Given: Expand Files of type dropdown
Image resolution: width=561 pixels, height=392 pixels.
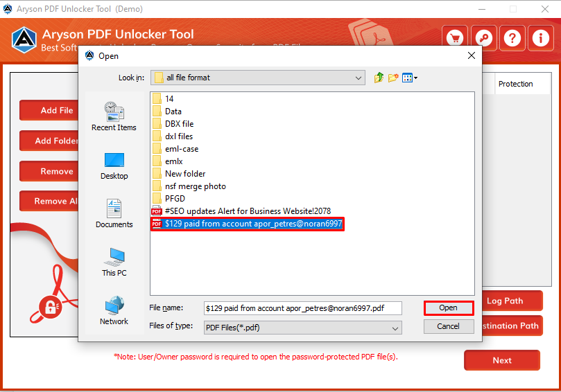Looking at the screenshot, I should pyautogui.click(x=395, y=328).
